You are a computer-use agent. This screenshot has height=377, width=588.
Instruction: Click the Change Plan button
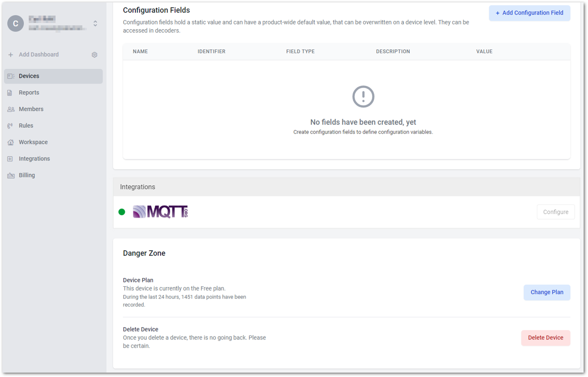click(x=547, y=293)
